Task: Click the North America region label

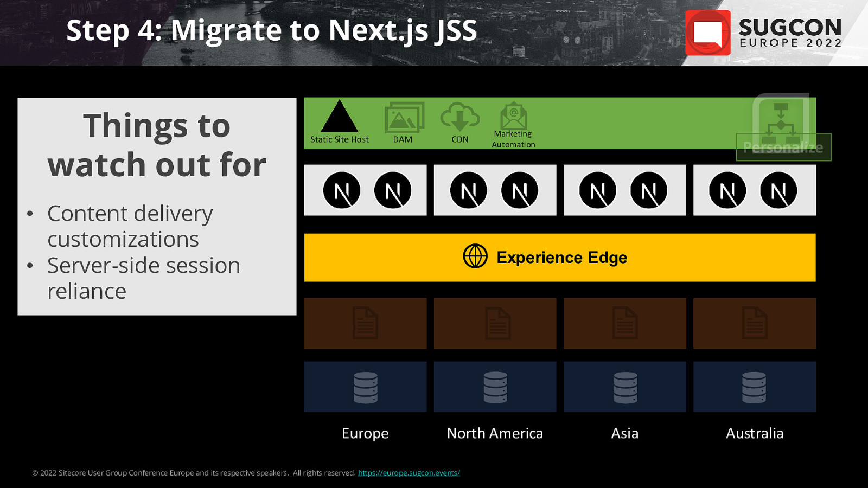Action: click(x=495, y=433)
